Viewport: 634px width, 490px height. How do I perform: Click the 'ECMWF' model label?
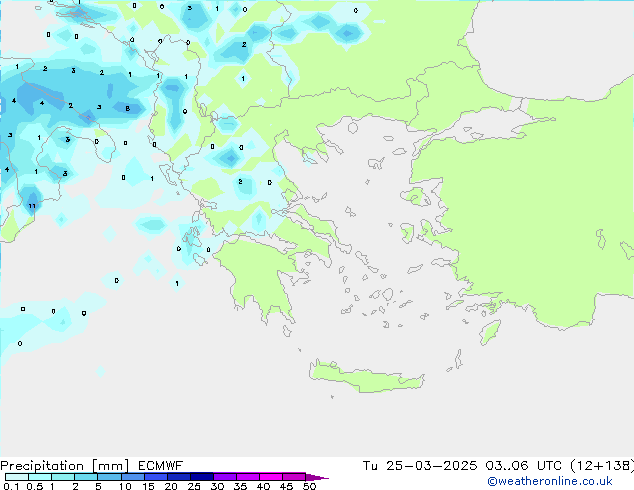coord(161,466)
